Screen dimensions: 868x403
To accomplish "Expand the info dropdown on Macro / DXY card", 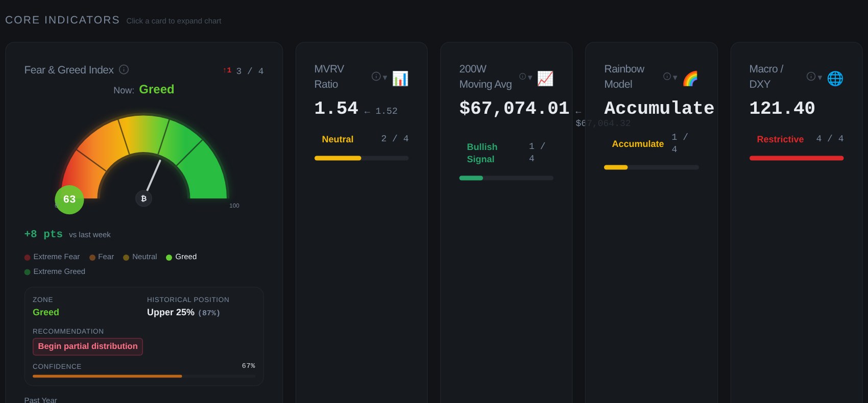I will click(814, 77).
